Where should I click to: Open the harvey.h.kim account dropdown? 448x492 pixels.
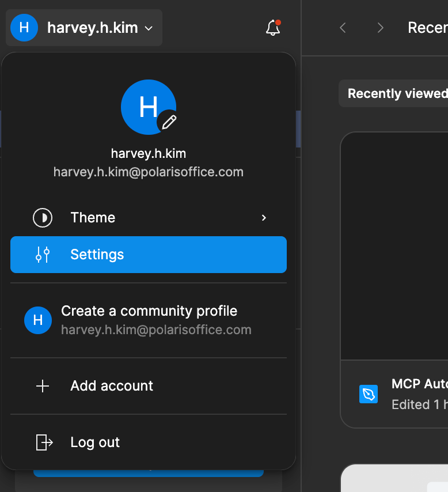84,28
